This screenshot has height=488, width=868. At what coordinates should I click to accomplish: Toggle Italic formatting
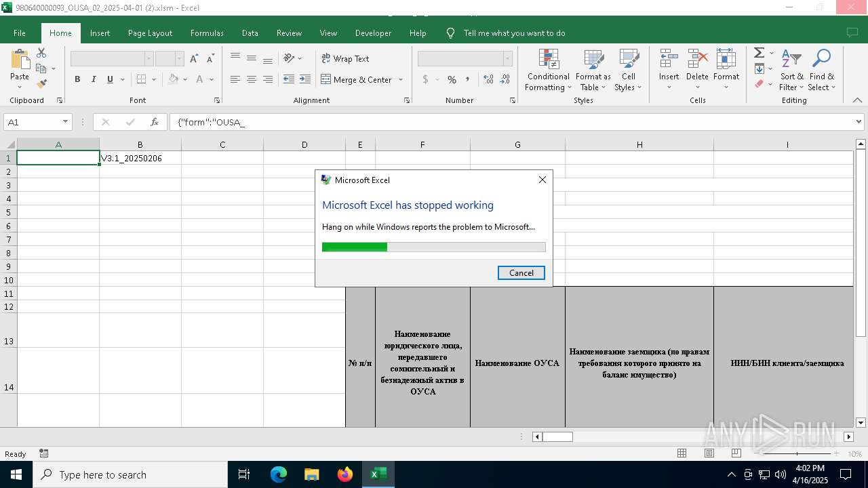coord(94,79)
